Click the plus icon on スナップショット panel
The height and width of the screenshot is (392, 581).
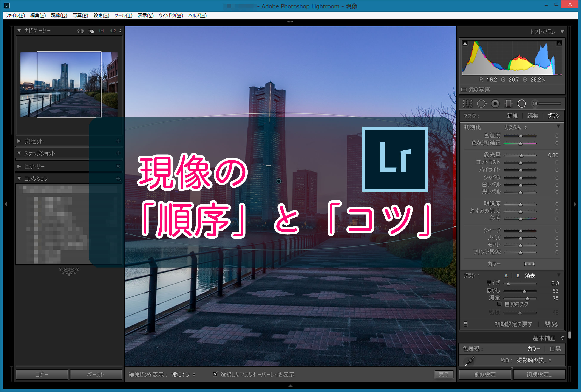[118, 153]
